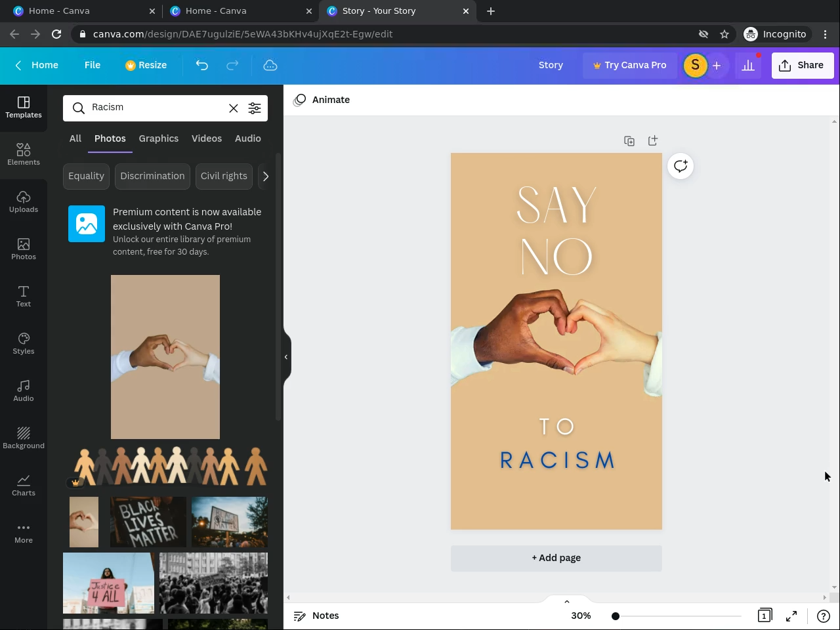Open the Text sidebar panel
The image size is (840, 630).
tap(24, 297)
